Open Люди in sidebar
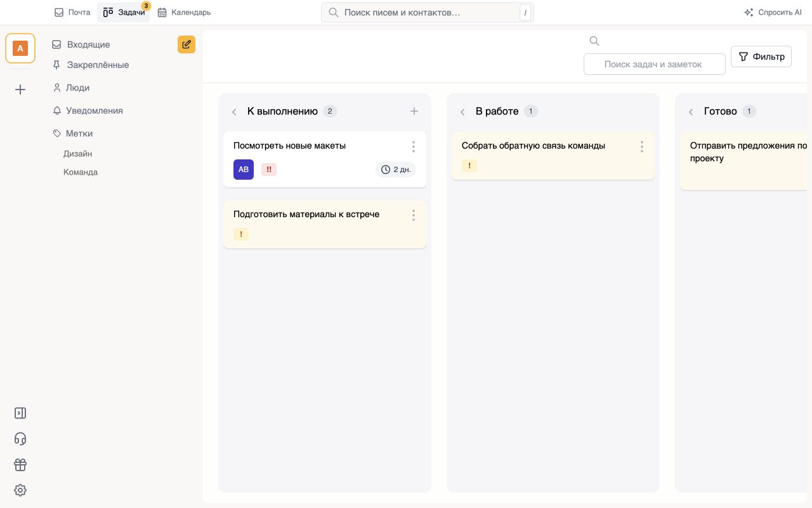 point(71,88)
